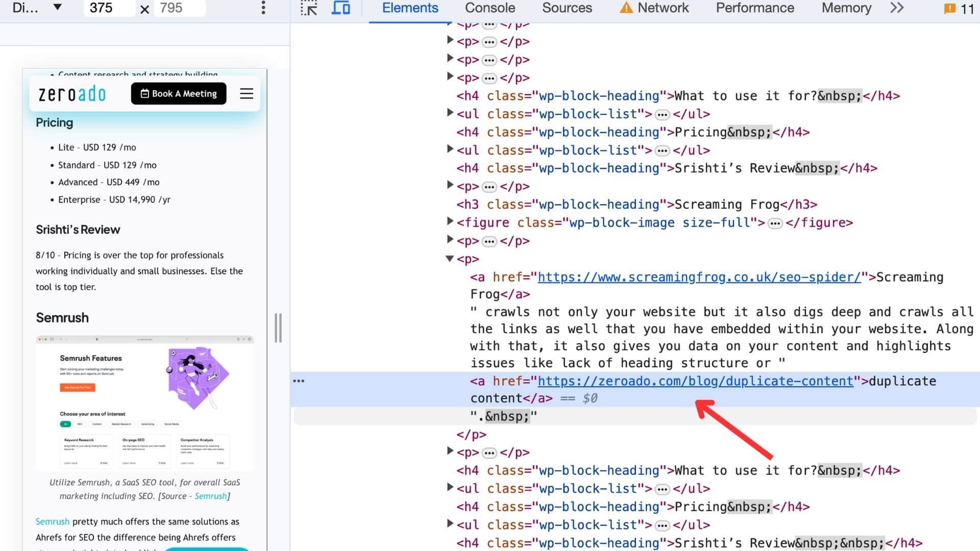Click the Book A Meeting button
Image resolution: width=980 pixels, height=551 pixels.
click(x=179, y=93)
